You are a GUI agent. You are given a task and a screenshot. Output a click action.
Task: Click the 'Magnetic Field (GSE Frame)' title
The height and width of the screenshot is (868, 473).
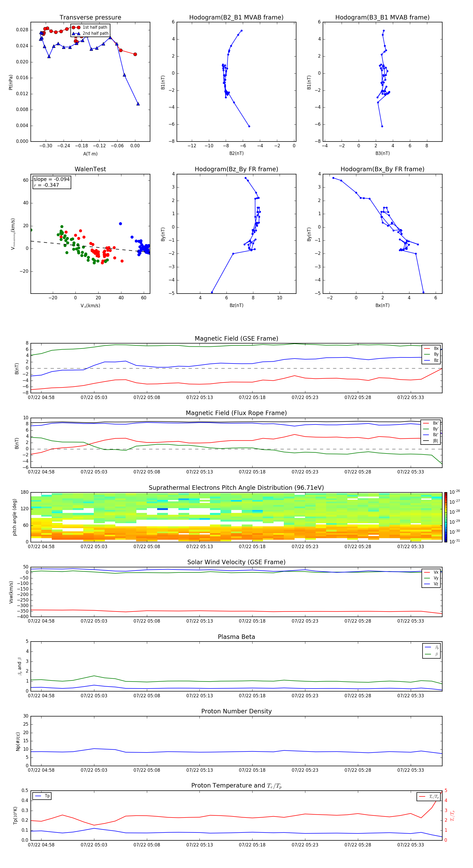point(236,339)
